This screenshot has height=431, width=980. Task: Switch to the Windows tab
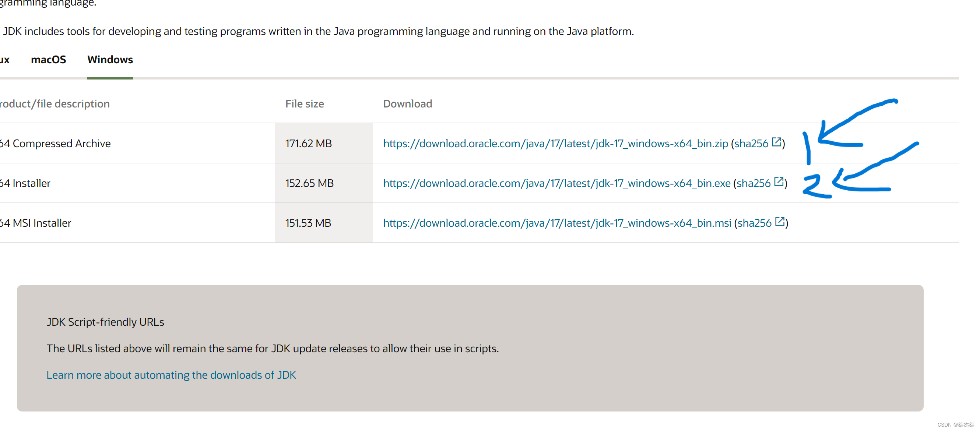coord(110,59)
